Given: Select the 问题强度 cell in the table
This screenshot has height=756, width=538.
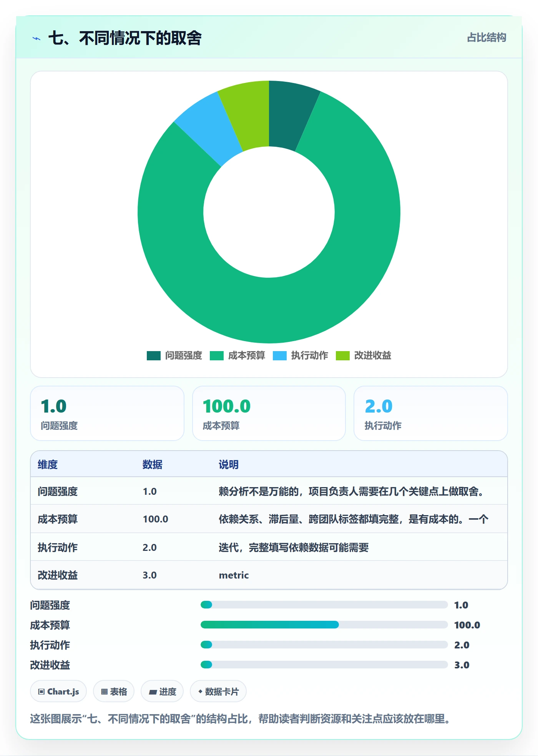Looking at the screenshot, I should (x=58, y=491).
